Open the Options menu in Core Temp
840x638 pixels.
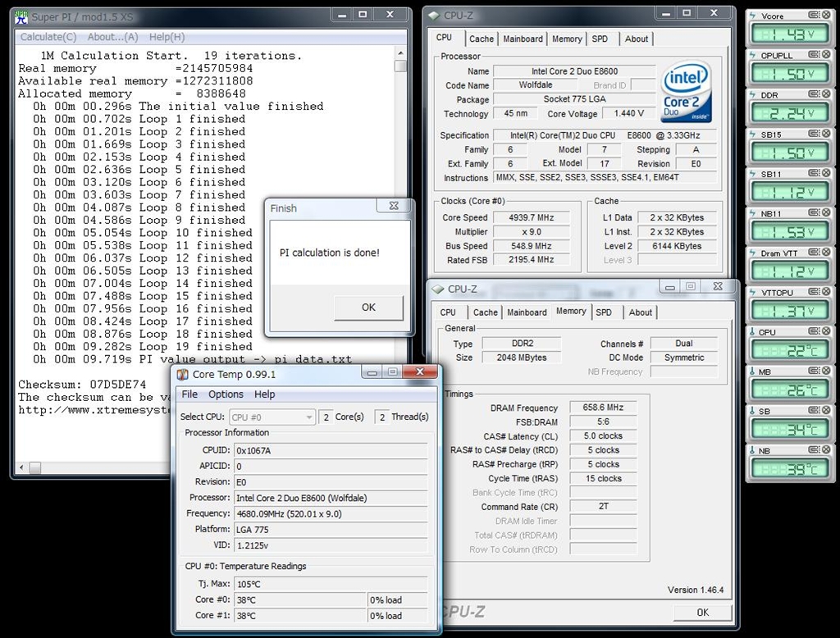pyautogui.click(x=226, y=394)
